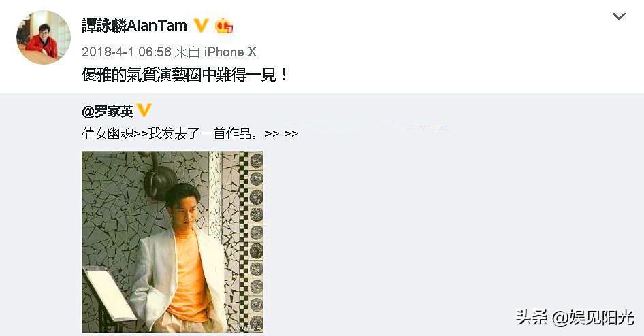This screenshot has height=336, width=644.
Task: Open the @罗家英 mention link
Action: tap(108, 111)
